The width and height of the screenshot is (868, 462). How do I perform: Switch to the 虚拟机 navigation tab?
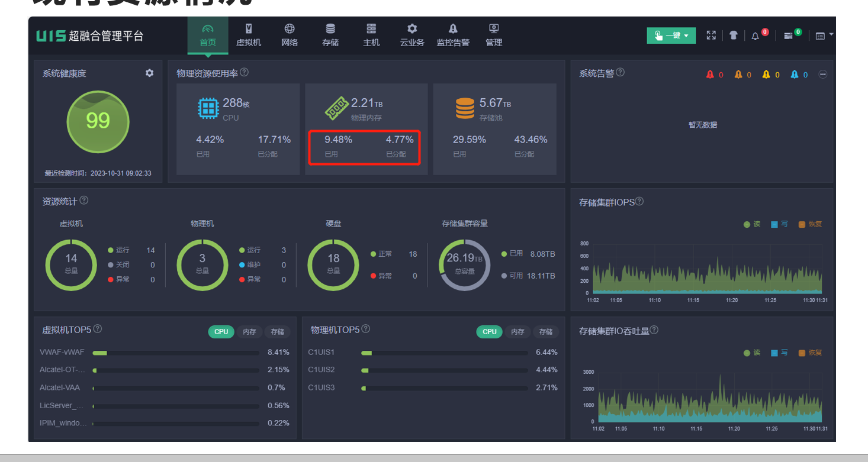(248, 35)
